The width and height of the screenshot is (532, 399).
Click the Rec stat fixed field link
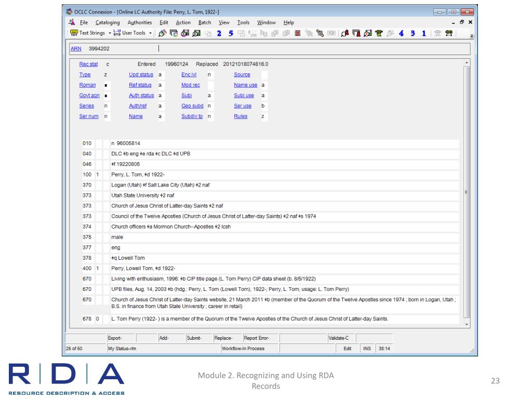pyautogui.click(x=88, y=64)
